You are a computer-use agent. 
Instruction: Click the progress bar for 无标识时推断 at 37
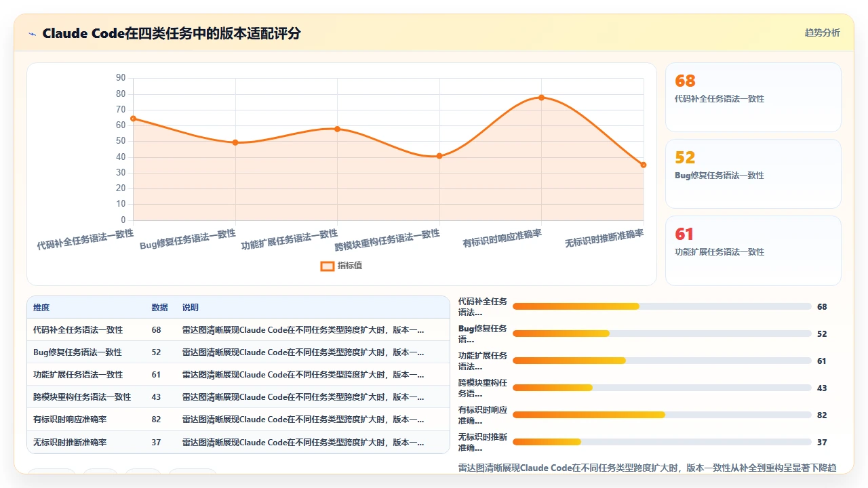click(x=662, y=442)
